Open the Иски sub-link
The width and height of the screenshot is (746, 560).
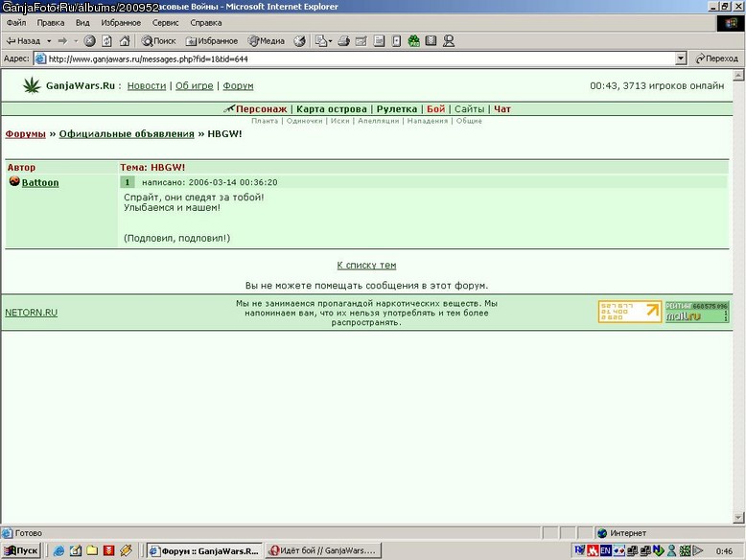[339, 121]
